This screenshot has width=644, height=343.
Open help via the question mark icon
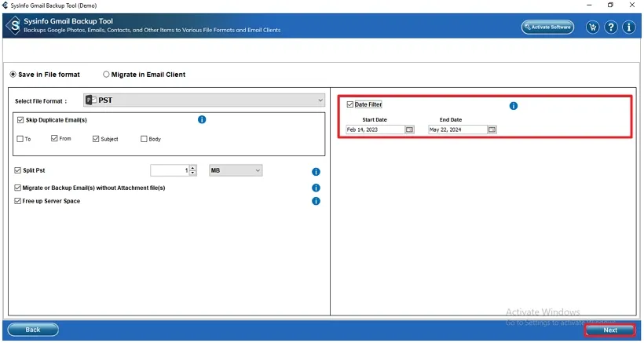tap(610, 27)
